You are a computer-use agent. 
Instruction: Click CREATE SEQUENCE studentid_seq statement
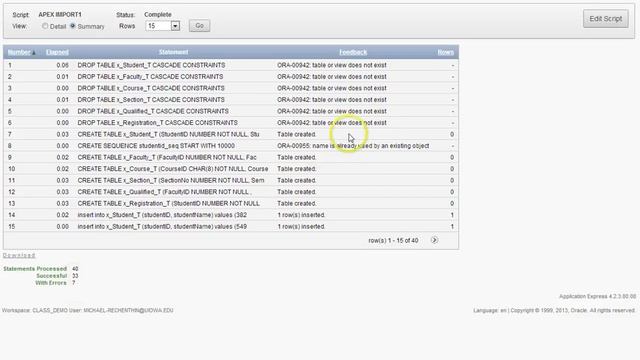(156, 146)
